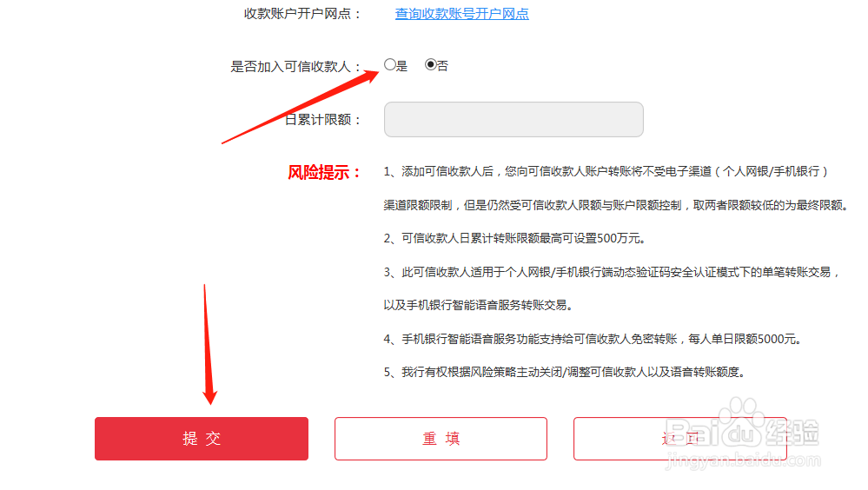Click risk note 4 mentioning 单日限额5000元
Viewport: 868px width, 490px height.
tap(593, 339)
